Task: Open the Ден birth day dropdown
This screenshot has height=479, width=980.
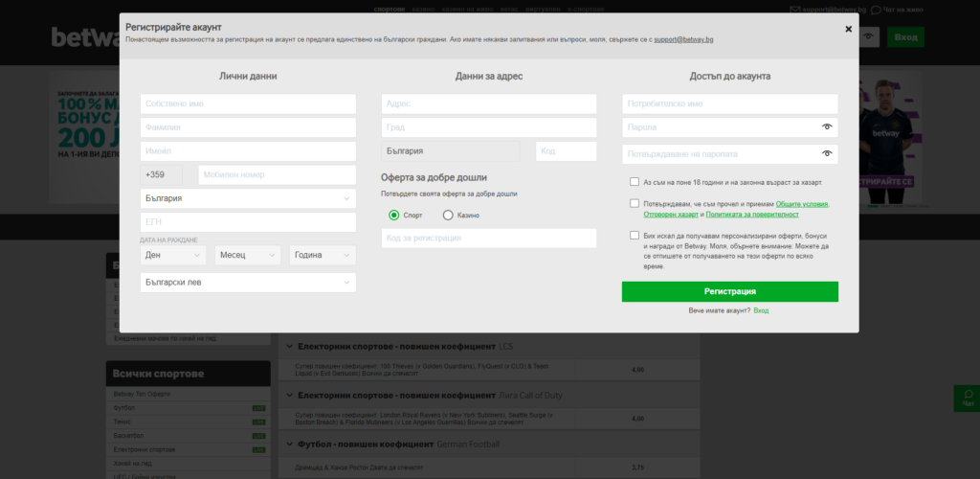Action: (173, 255)
